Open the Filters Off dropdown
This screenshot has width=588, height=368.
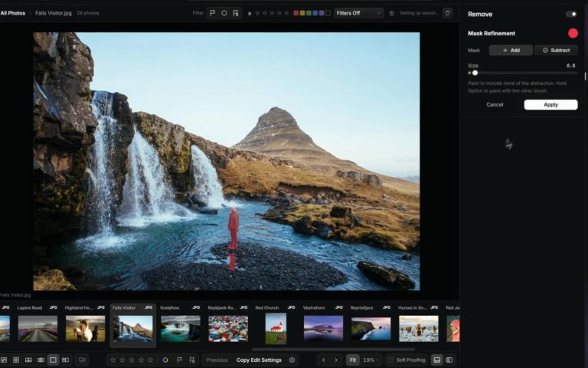358,13
